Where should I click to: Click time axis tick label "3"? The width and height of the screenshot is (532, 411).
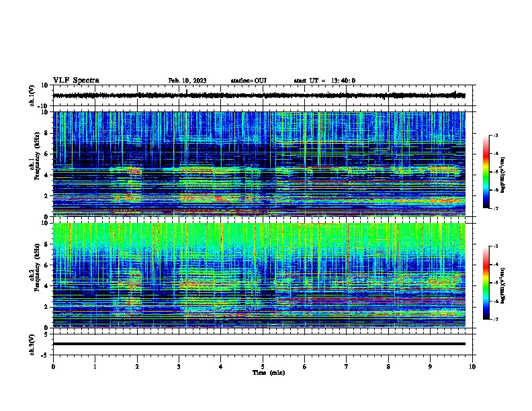179,367
